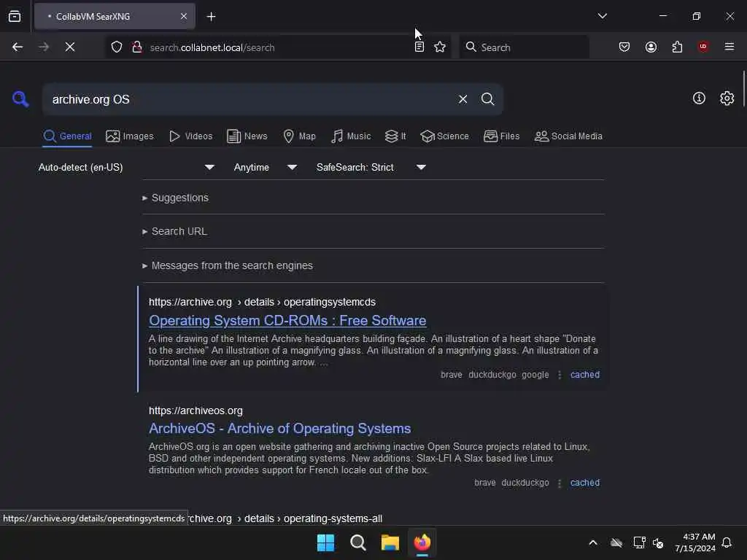Open SearXNG preferences gear

[x=727, y=98]
